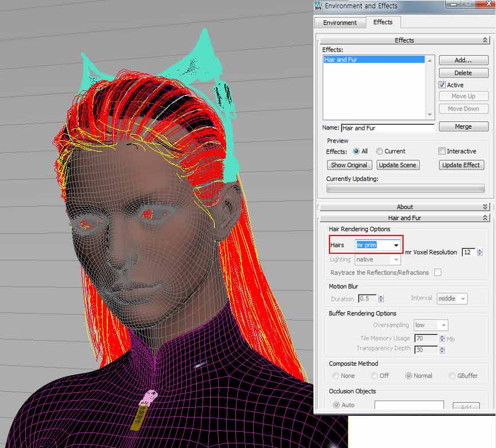
Task: Click the Tile Memory Usage spinner
Action: (x=442, y=338)
